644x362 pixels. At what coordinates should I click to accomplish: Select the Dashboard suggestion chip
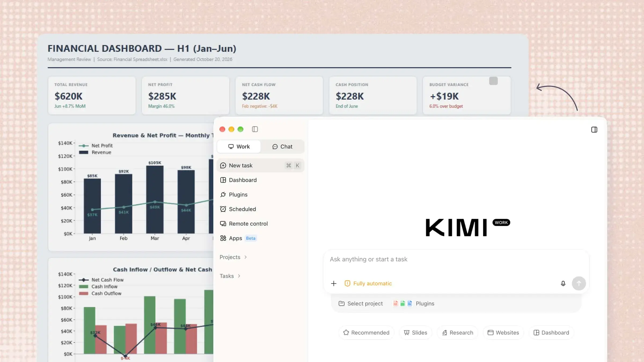tap(551, 333)
